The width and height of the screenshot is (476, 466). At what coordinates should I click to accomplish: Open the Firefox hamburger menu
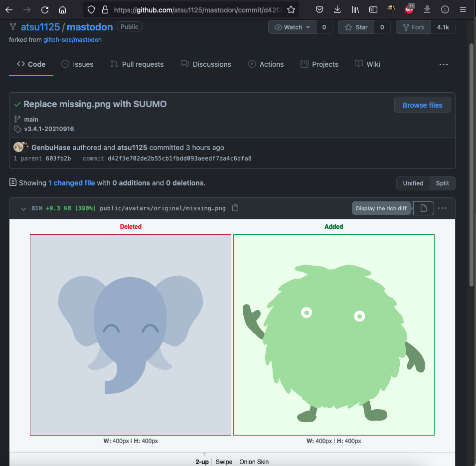pyautogui.click(x=463, y=9)
